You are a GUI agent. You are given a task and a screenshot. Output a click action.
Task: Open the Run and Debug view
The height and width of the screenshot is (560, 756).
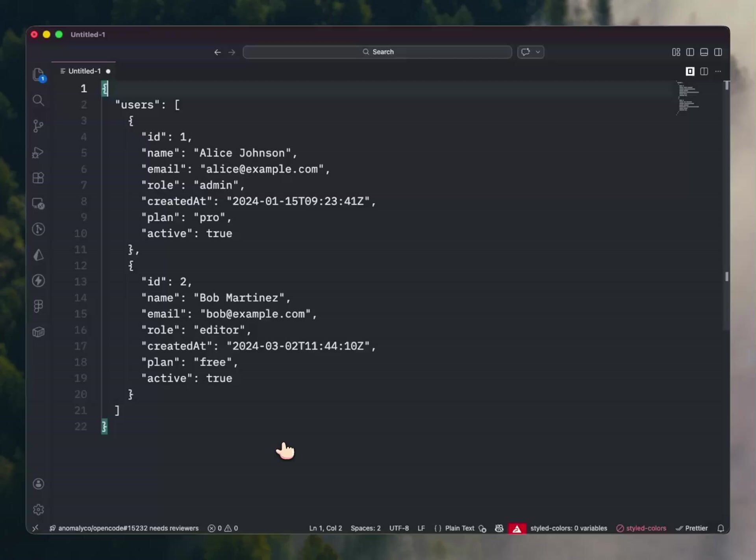38,152
